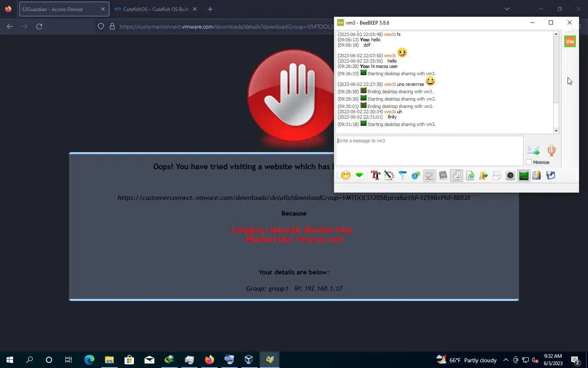Toggle the desktop sharing icon

[x=524, y=175]
